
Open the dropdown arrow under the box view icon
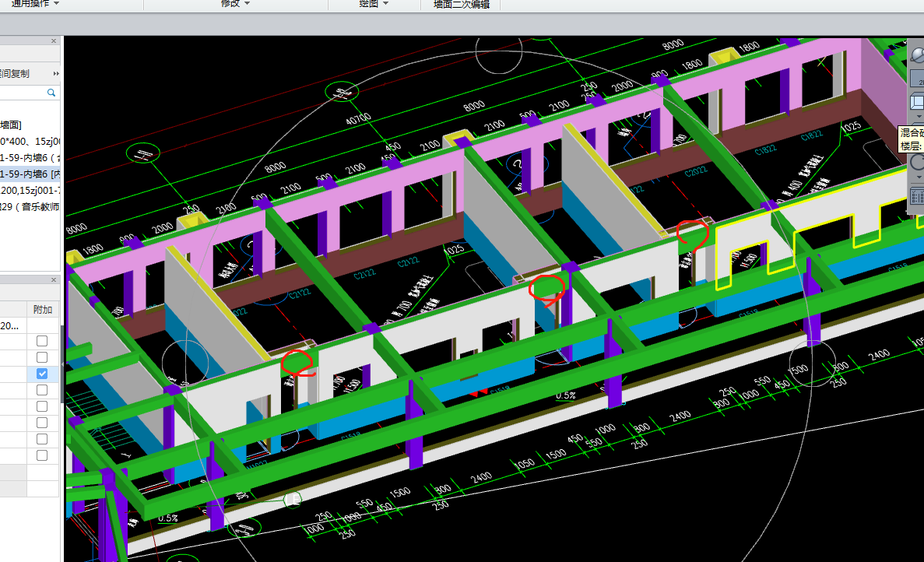(x=918, y=117)
